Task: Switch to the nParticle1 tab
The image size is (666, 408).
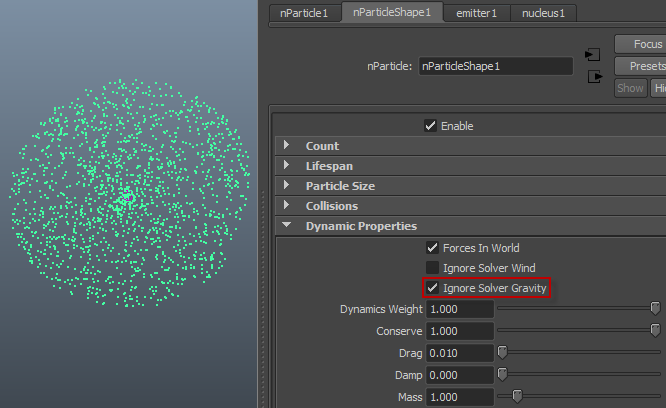Action: pos(304,13)
